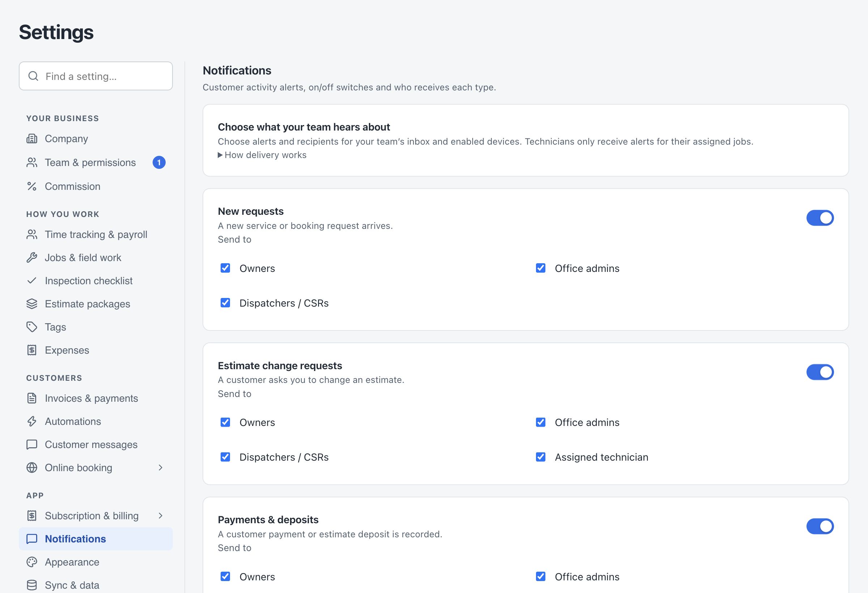This screenshot has width=868, height=593.
Task: Click the Online booking globe icon
Action: pyautogui.click(x=32, y=468)
